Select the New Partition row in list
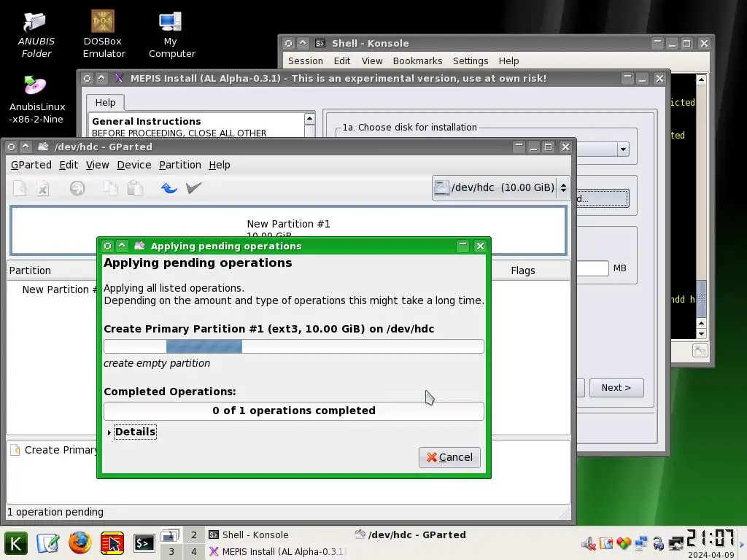The width and height of the screenshot is (747, 560). coord(60,289)
